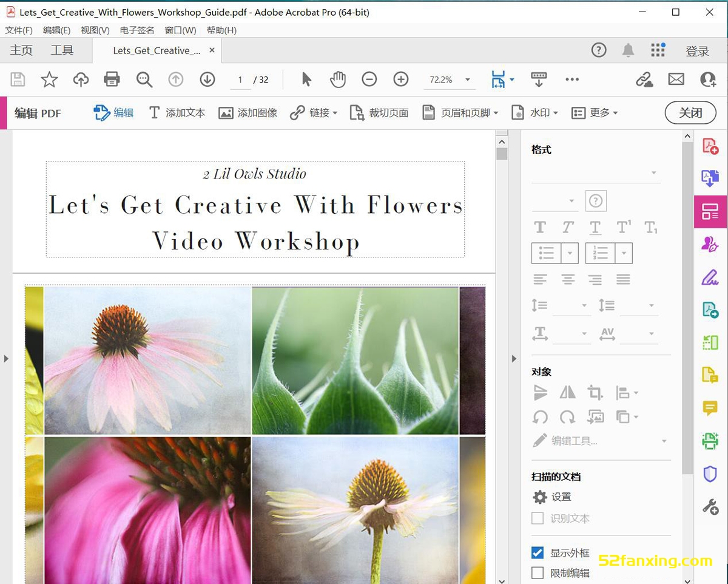Switch to the 工具 tab

[62, 50]
